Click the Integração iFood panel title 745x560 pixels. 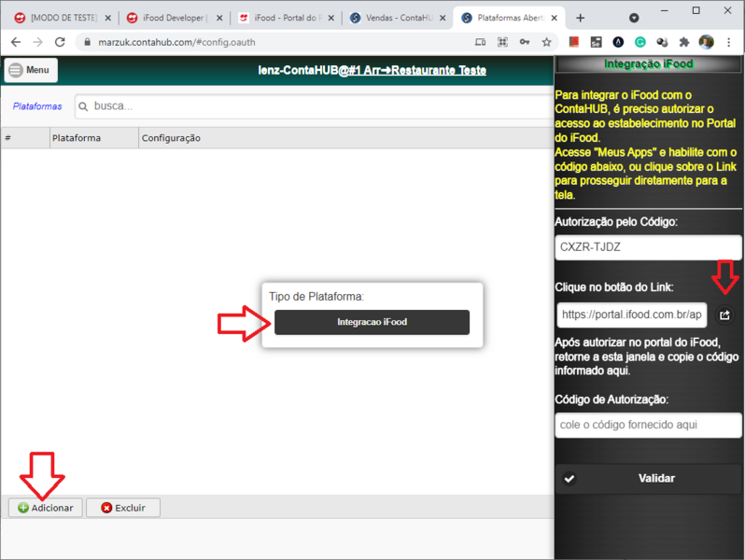(648, 64)
